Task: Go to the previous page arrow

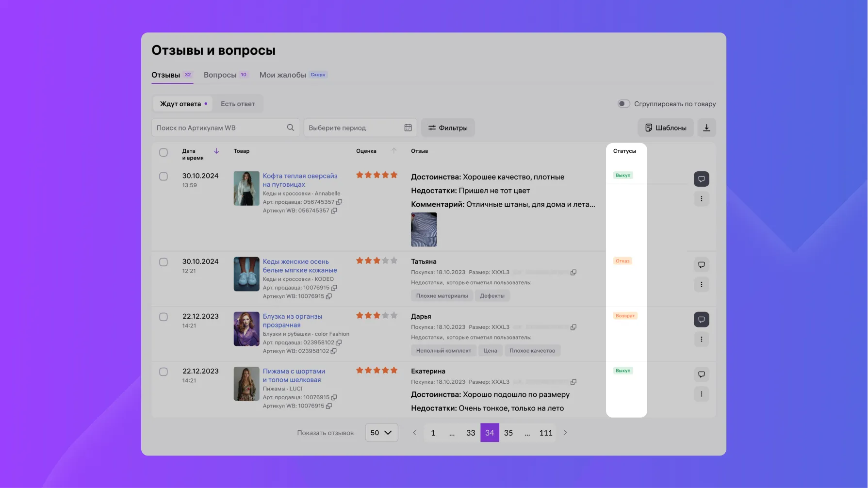Action: 414,433
